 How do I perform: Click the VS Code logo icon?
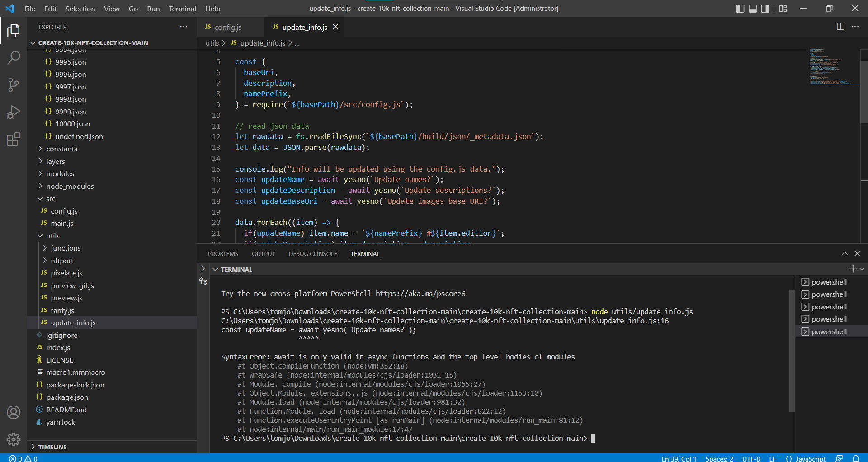(x=10, y=9)
